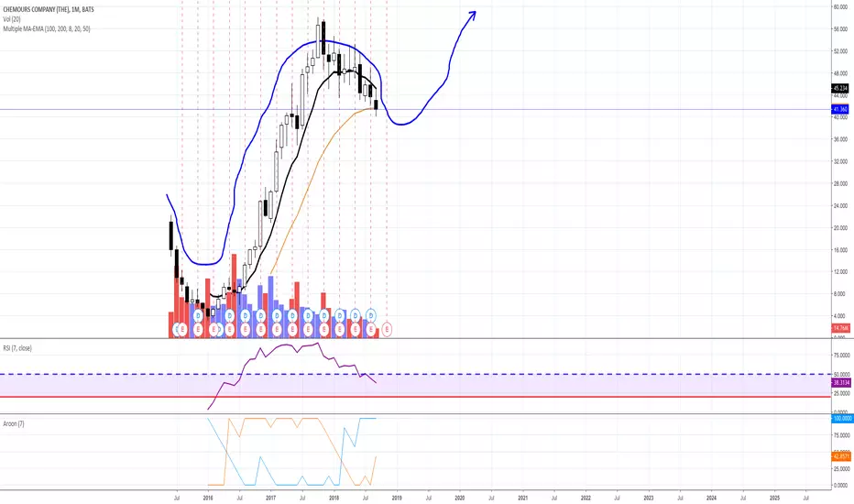Screen dimensions: 854x504
Task: Click the 32.000 price axis value
Action: tap(840, 161)
